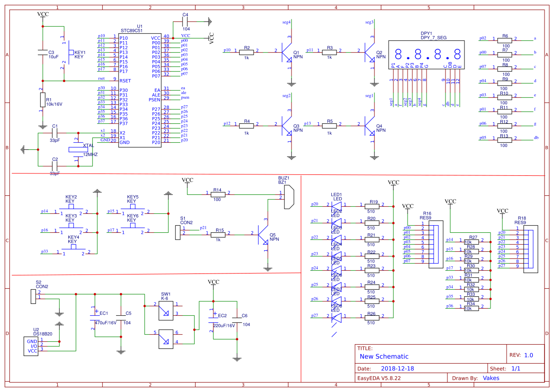Select the DPY1 DPY_7_SEG display
554x392 pixels.
click(427, 55)
